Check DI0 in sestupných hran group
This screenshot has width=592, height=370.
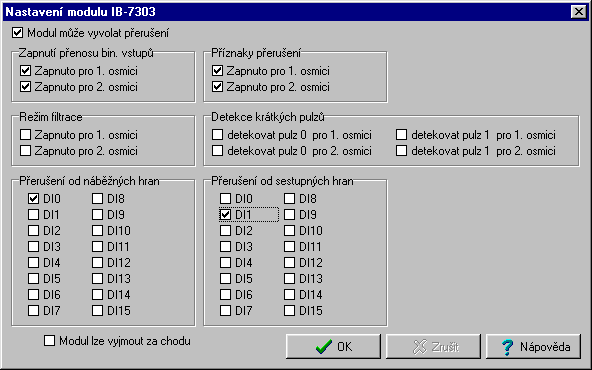tap(225, 199)
